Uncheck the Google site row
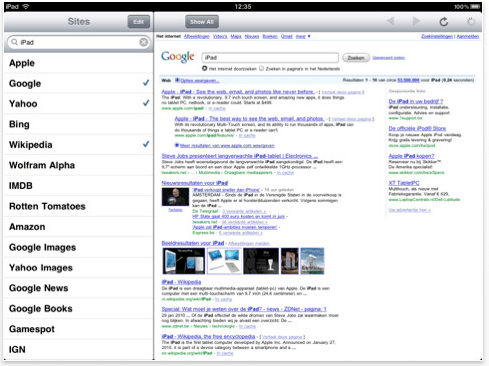 (79, 83)
